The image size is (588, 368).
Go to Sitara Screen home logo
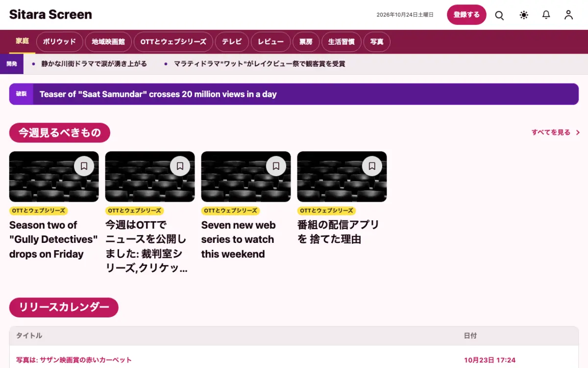point(50,15)
